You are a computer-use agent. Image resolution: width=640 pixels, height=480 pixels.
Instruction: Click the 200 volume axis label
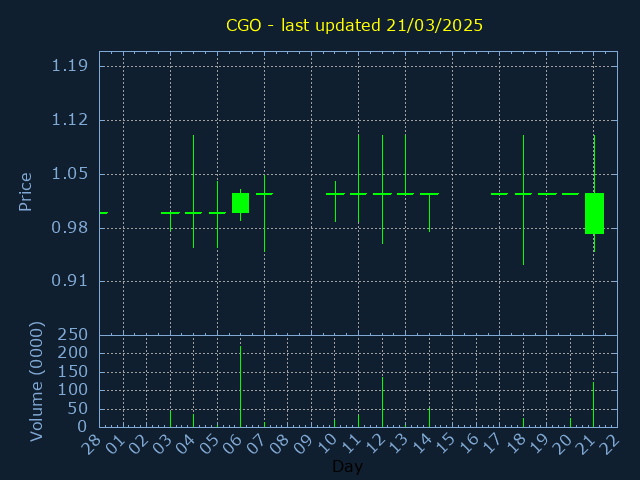click(x=73, y=353)
